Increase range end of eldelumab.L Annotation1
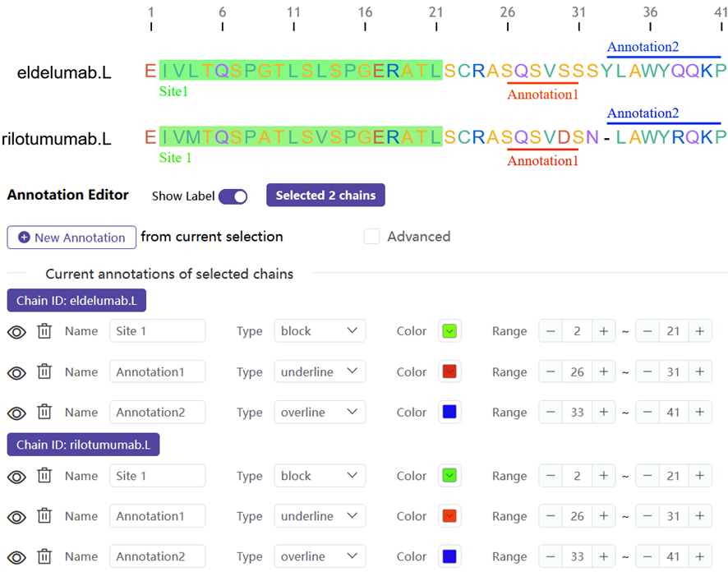The image size is (728, 572). click(700, 372)
